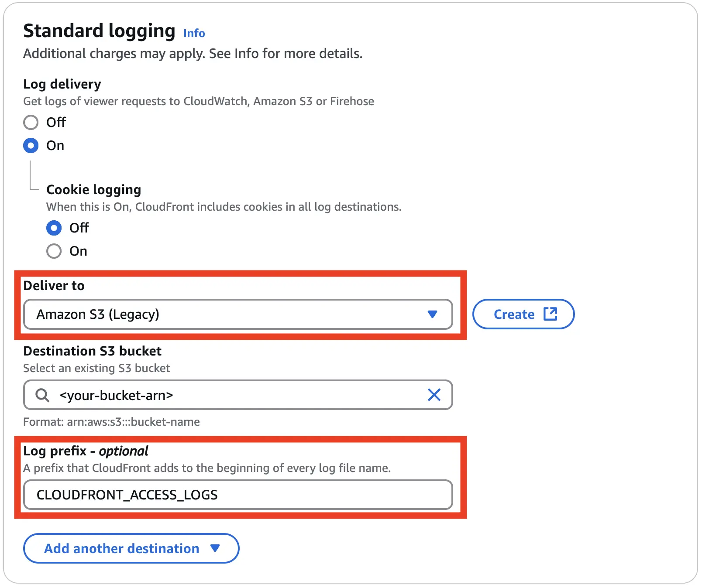Click the Destination S3 bucket label
This screenshot has width=702, height=588.
click(92, 351)
